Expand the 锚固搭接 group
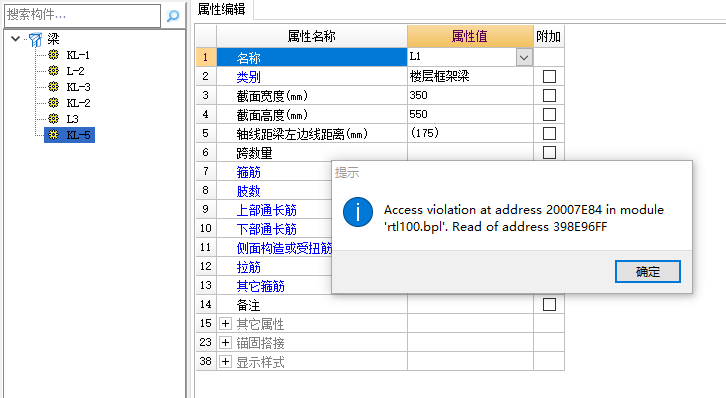Screen dimensions: 726x398 225,342
